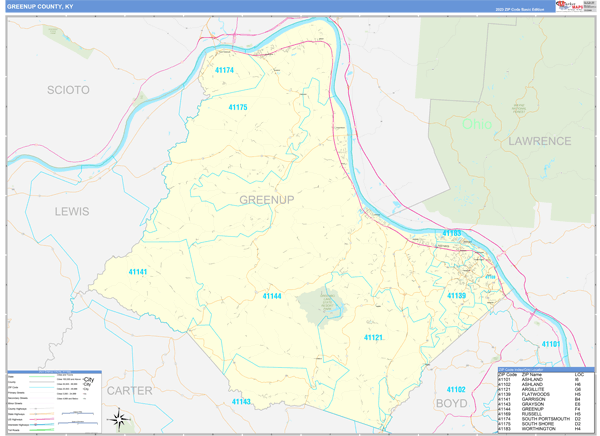Select ZIP code 41141 label
Viewport: 600px width, 436px height.
click(138, 272)
